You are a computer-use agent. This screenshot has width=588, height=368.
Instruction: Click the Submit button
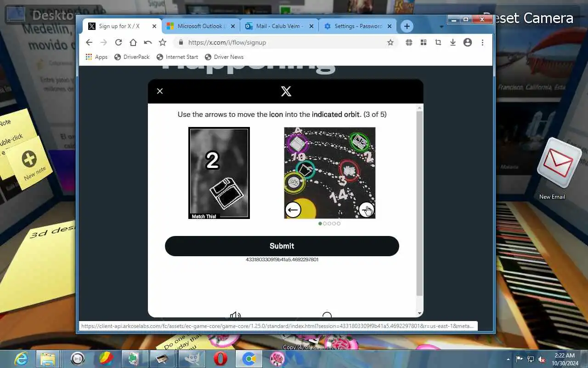click(x=282, y=246)
